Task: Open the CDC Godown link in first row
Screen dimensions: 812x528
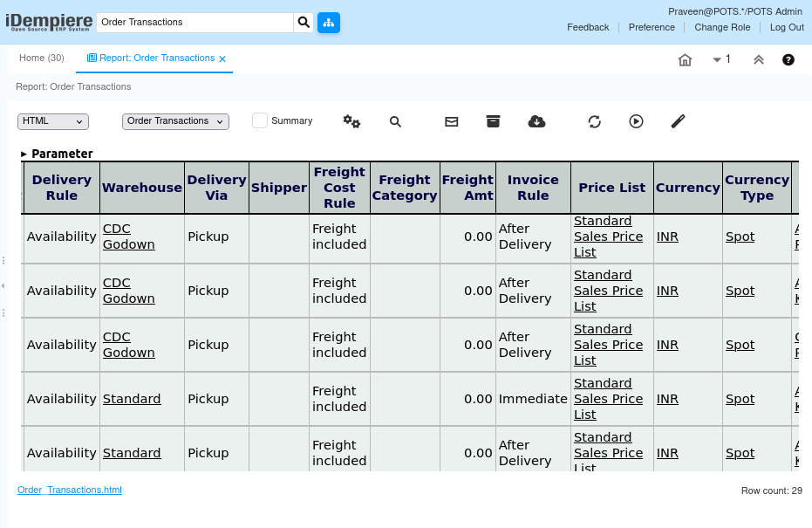Action: (x=128, y=237)
